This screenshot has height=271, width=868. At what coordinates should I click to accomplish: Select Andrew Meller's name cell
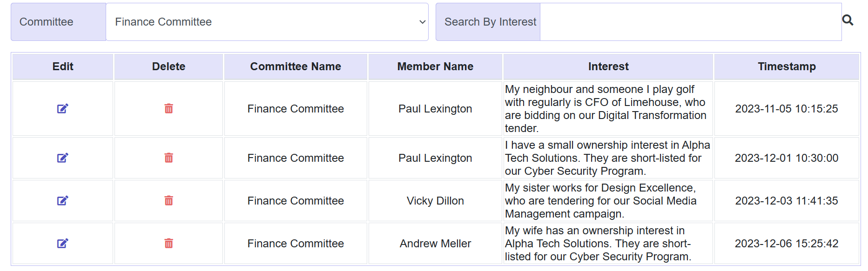point(435,243)
